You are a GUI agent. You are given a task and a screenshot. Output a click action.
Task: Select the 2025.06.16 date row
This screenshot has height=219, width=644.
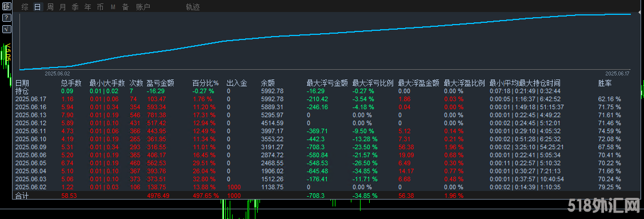pos(31,107)
